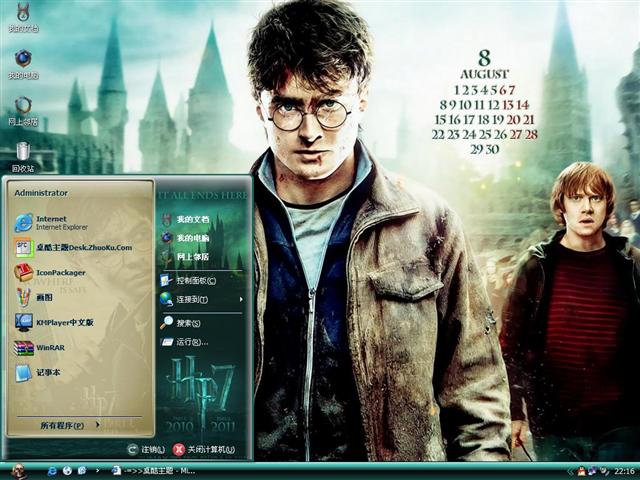Open the 回收站 recycle bin on the desktop
The height and width of the screenshot is (480, 640).
pos(23,157)
